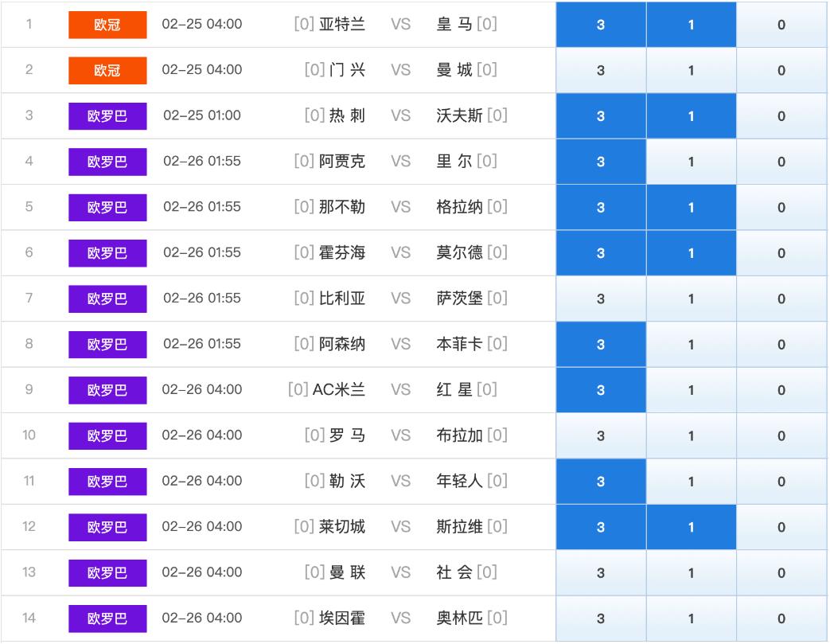Click away team name 格拉纳
830x644 pixels.
click(459, 206)
